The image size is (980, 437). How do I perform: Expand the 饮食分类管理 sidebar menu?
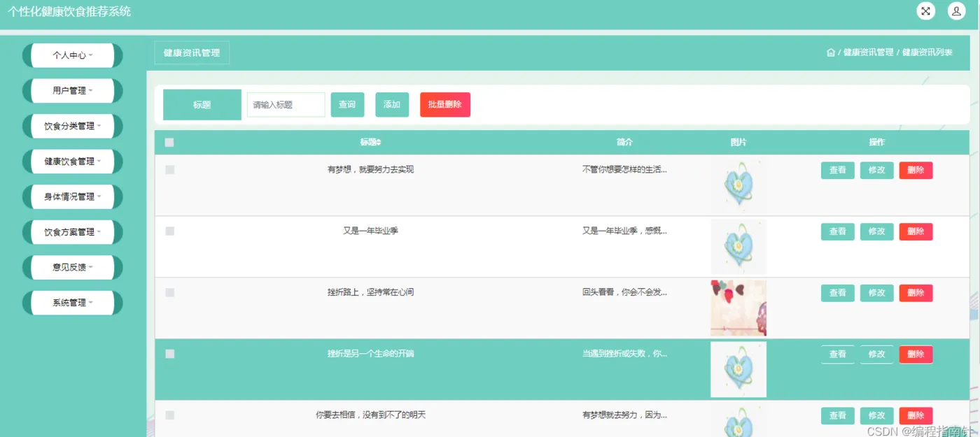tap(73, 127)
